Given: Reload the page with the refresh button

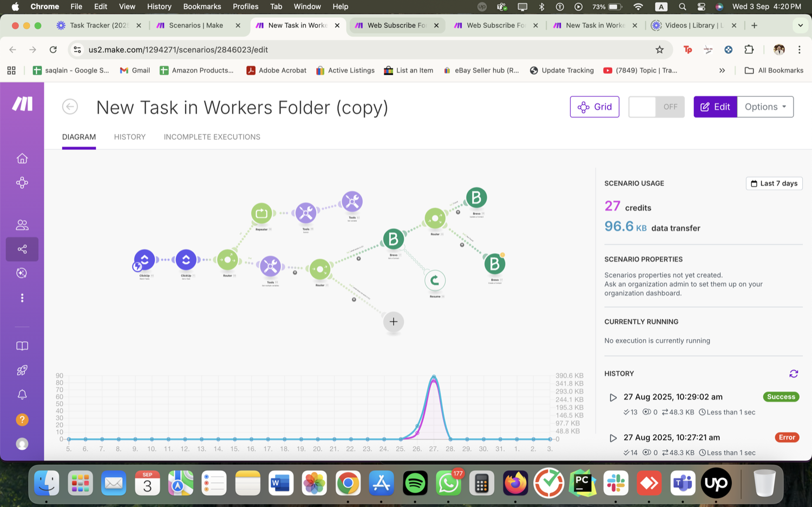Looking at the screenshot, I should 53,50.
